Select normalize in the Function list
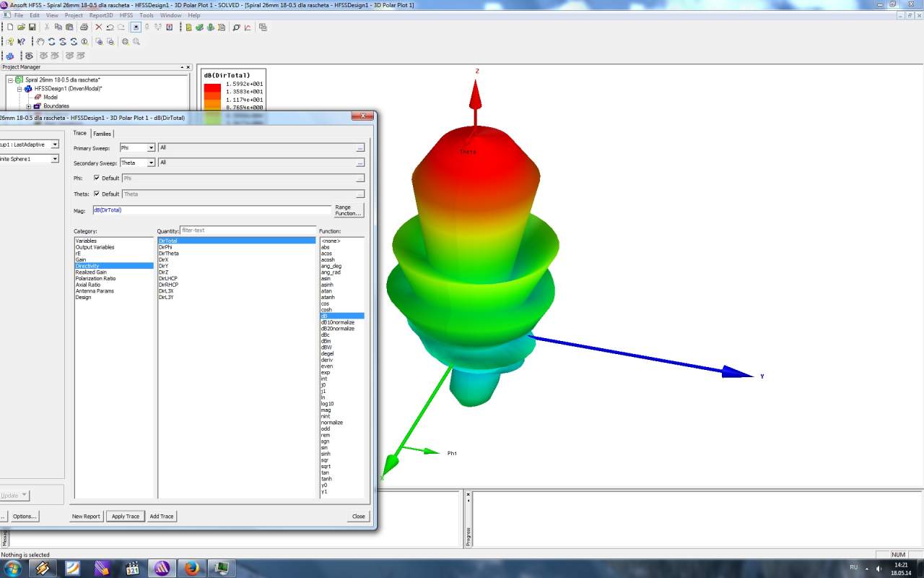 click(332, 423)
